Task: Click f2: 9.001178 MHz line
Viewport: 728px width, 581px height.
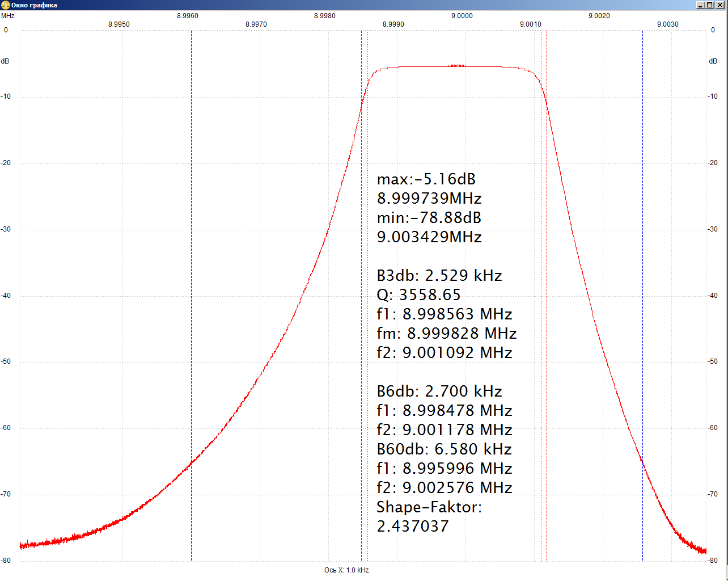Action: (x=445, y=430)
